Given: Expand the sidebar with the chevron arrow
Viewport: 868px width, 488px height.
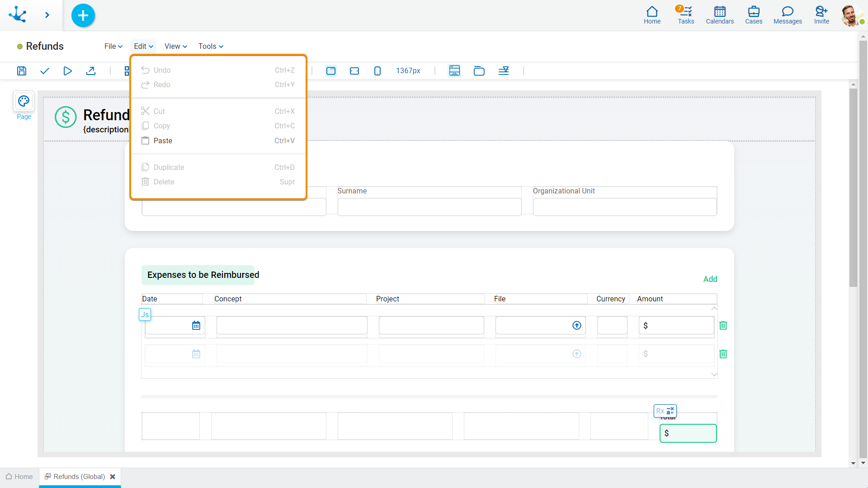Looking at the screenshot, I should [x=47, y=15].
